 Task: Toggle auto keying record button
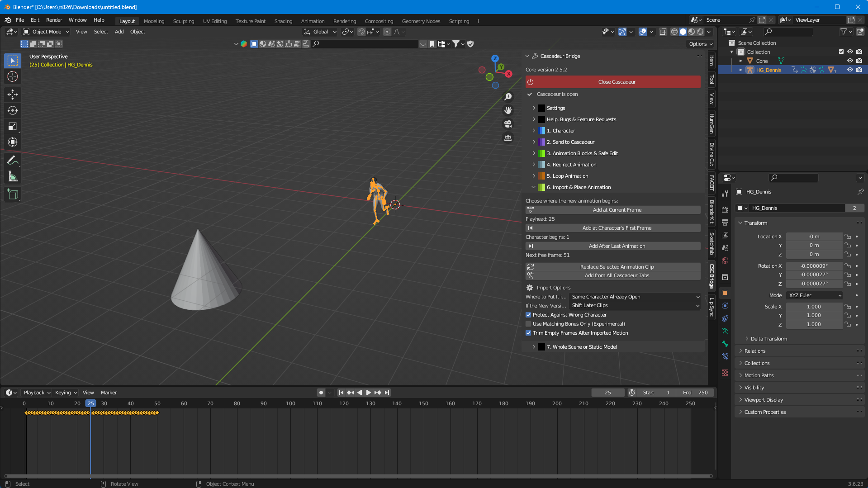(321, 393)
